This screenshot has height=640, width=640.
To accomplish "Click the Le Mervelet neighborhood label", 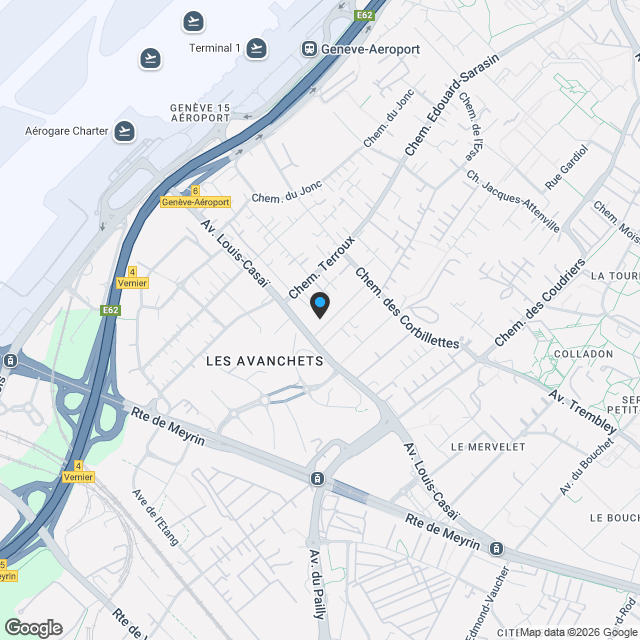I will tap(488, 447).
